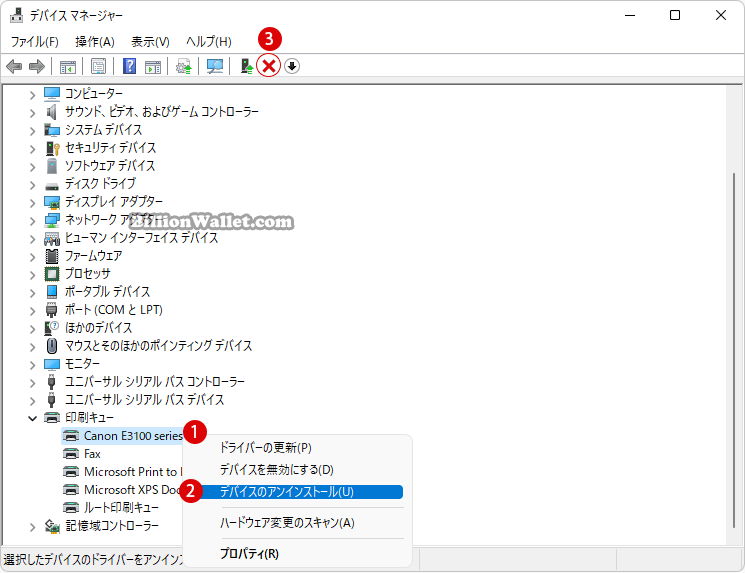Click the セキュリティ デバイス key icon

[52, 148]
